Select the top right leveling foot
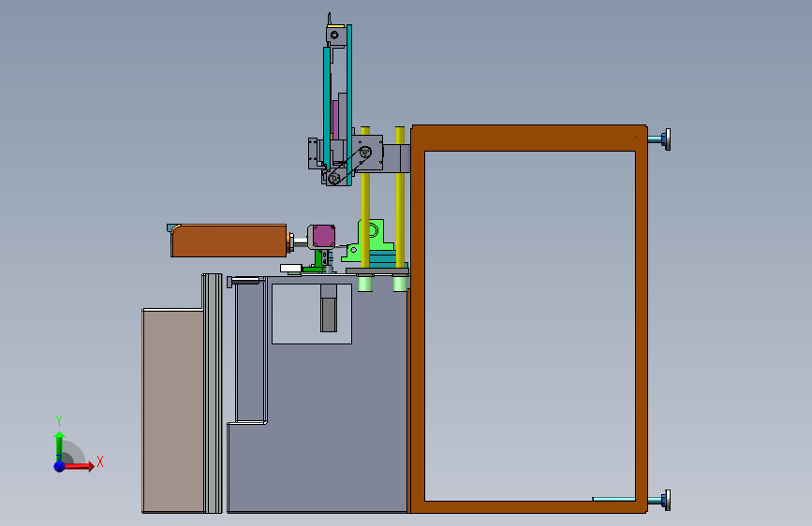Screen dimensions: 812x526 tap(659, 139)
